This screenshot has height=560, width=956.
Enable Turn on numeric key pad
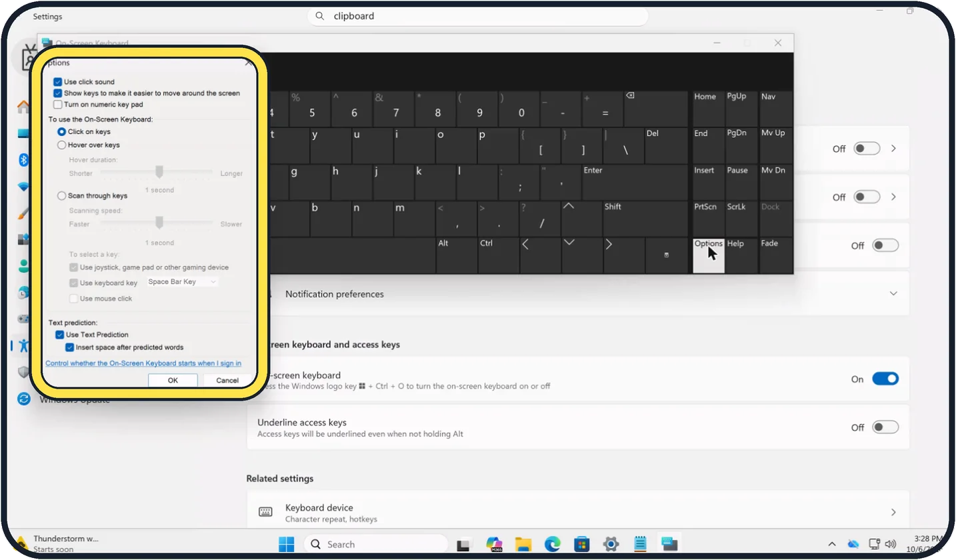(x=58, y=105)
